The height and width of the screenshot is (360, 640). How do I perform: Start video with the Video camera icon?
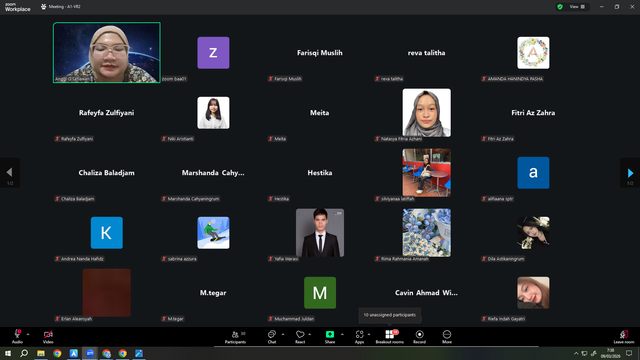point(48,334)
